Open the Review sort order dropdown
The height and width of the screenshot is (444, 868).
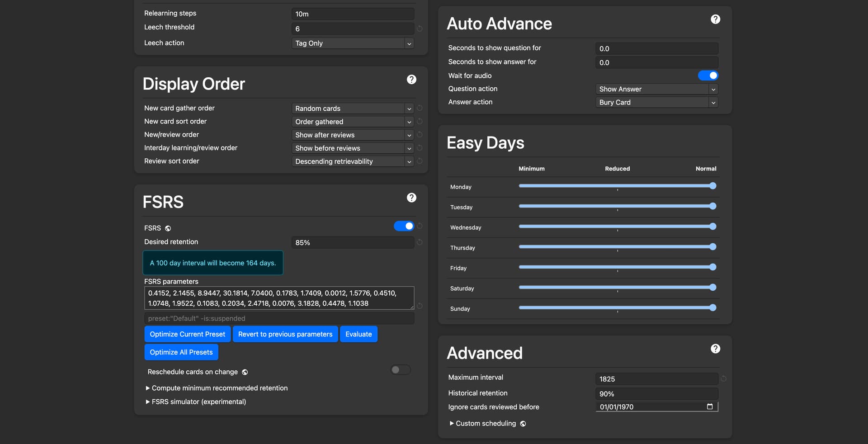353,161
